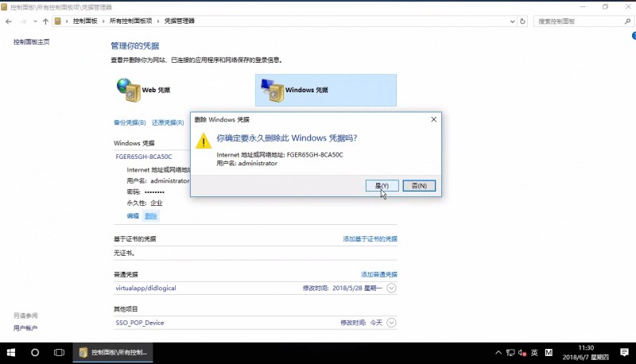Open the 还原凭据(R) link

pyautogui.click(x=168, y=122)
